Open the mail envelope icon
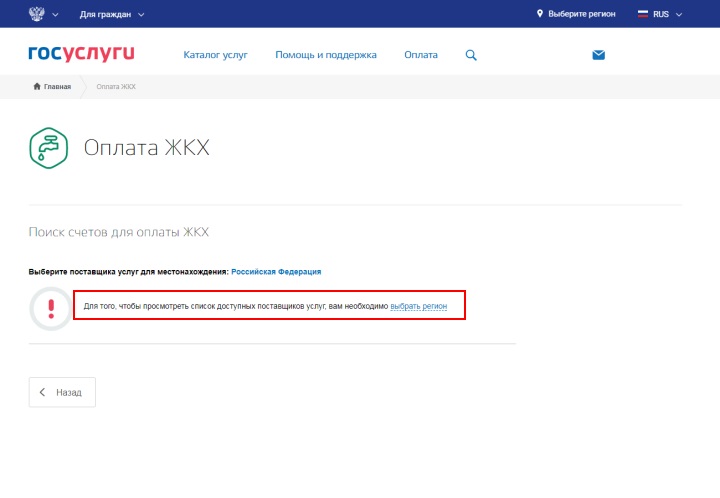The image size is (720, 498). (x=599, y=55)
